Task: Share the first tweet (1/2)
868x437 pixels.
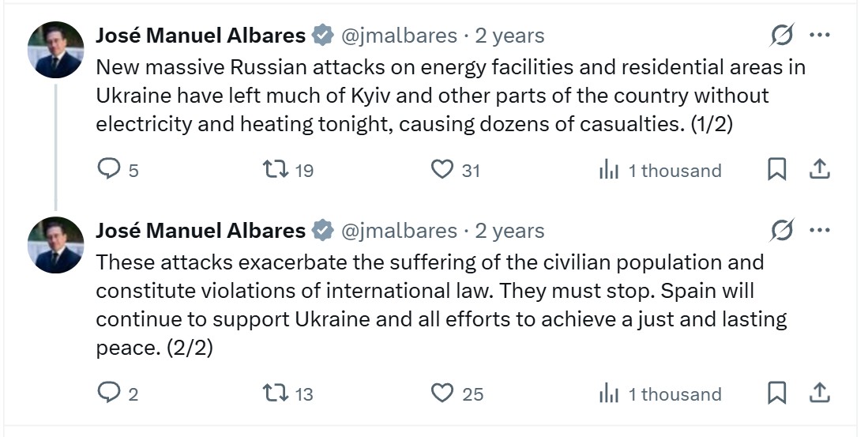Action: click(x=819, y=169)
